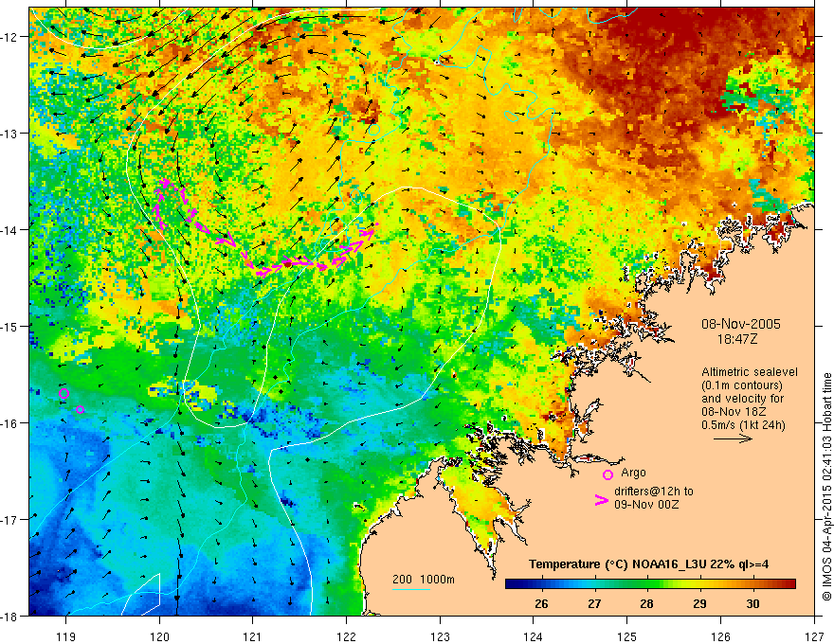Click the velocity scale arrow in legend
Screen dimensions: 834x644
click(733, 438)
